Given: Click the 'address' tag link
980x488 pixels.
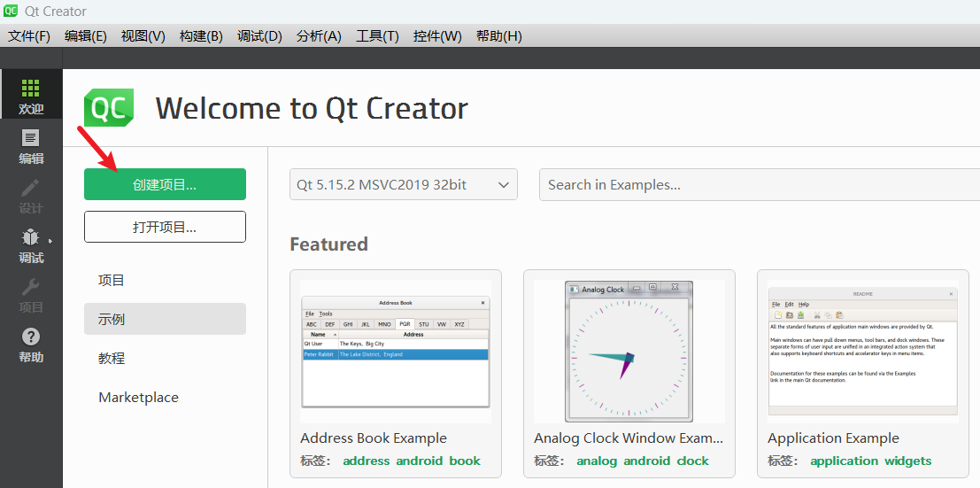Looking at the screenshot, I should (x=367, y=461).
